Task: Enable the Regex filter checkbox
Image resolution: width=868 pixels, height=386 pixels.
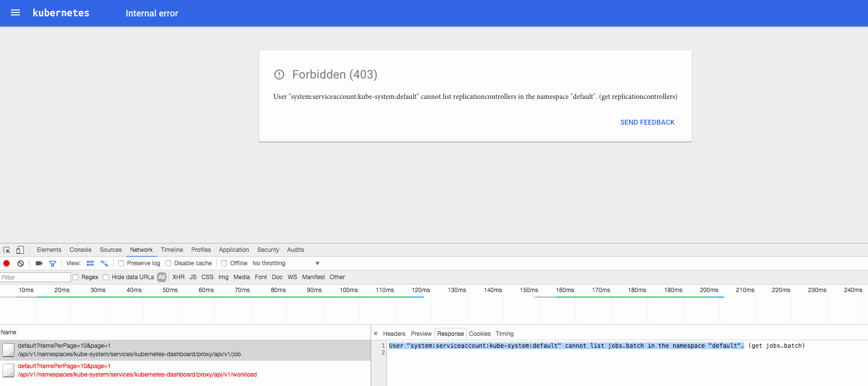Action: pos(76,277)
